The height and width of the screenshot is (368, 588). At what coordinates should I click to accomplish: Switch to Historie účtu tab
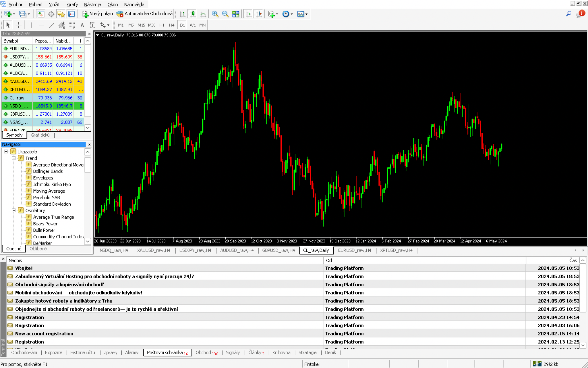[x=82, y=353]
